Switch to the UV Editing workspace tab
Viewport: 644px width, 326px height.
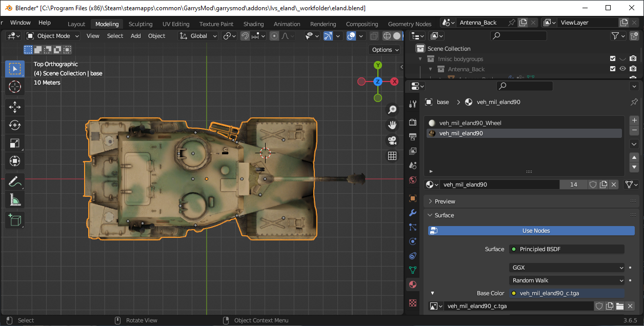[x=176, y=24]
